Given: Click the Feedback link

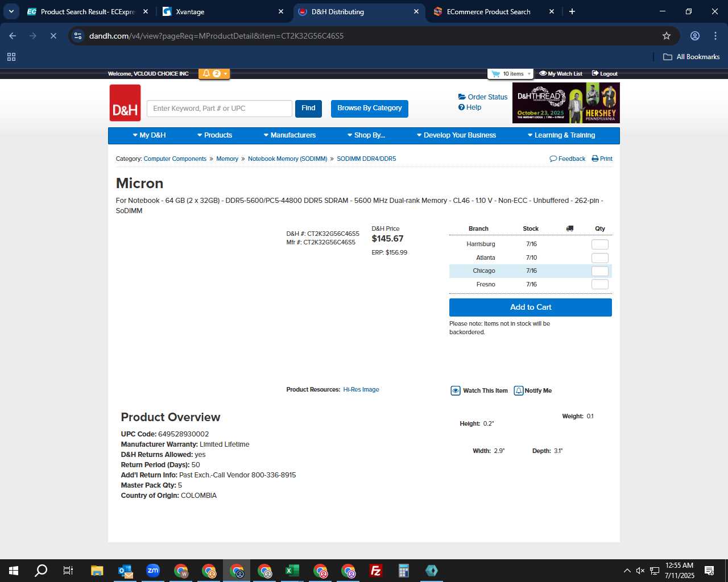Looking at the screenshot, I should tap(568, 159).
